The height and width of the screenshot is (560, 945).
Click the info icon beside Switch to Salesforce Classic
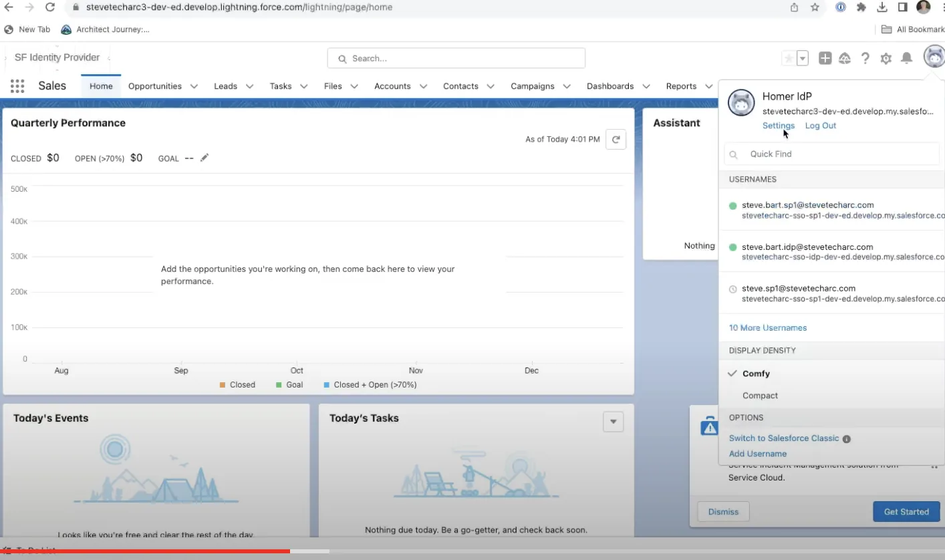847,439
